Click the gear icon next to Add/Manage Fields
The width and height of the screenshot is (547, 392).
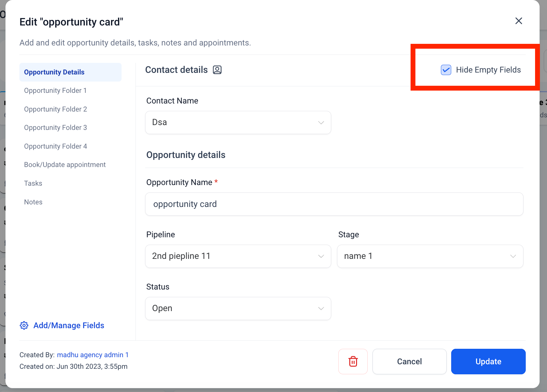pyautogui.click(x=24, y=326)
